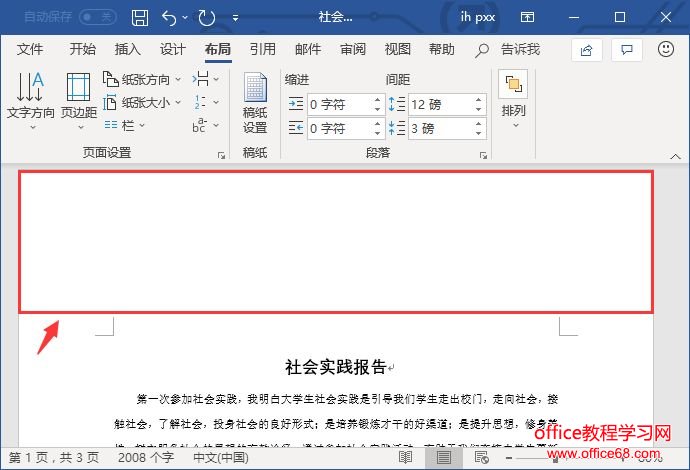Switch to Print Layout view icon
This screenshot has width=690, height=470.
[444, 458]
